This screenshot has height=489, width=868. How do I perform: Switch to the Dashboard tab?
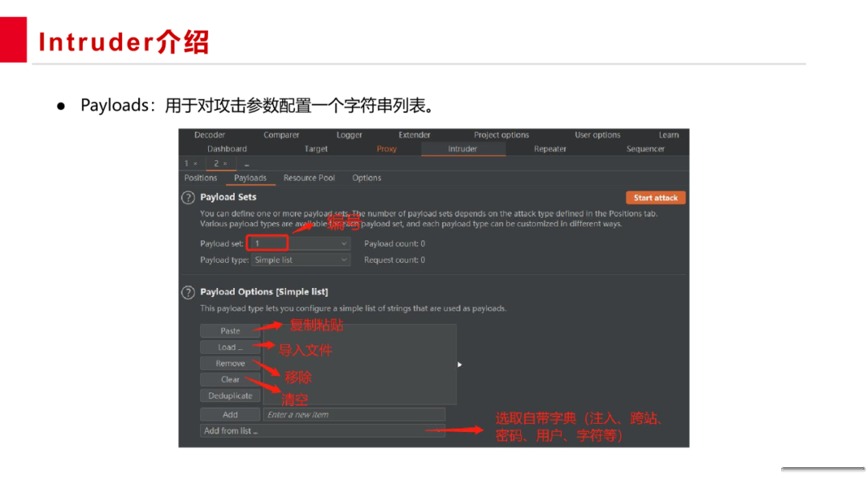pyautogui.click(x=227, y=149)
